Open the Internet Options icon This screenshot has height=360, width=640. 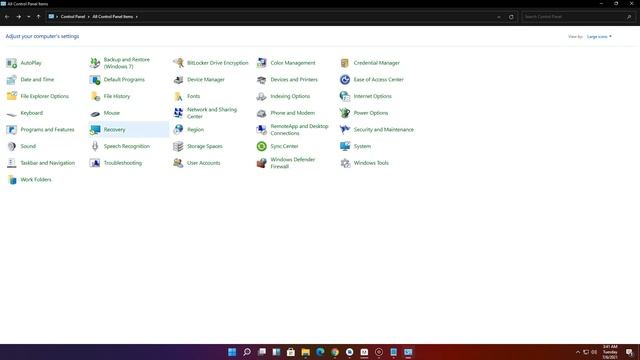pyautogui.click(x=345, y=96)
